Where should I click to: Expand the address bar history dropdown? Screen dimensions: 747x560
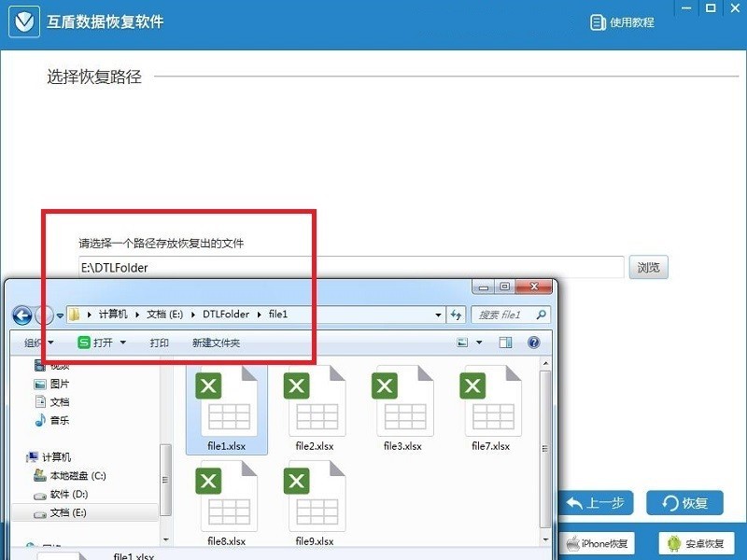pyautogui.click(x=436, y=315)
